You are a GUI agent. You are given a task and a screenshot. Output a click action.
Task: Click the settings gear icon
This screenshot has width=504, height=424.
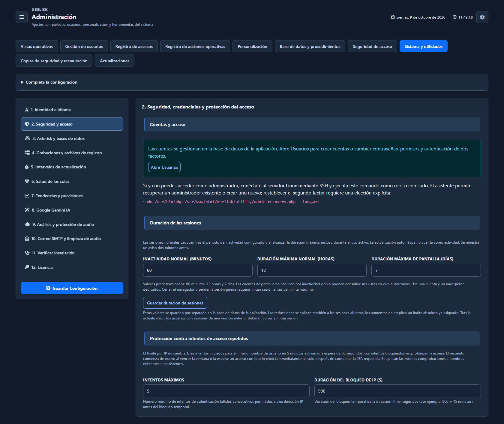(x=482, y=17)
